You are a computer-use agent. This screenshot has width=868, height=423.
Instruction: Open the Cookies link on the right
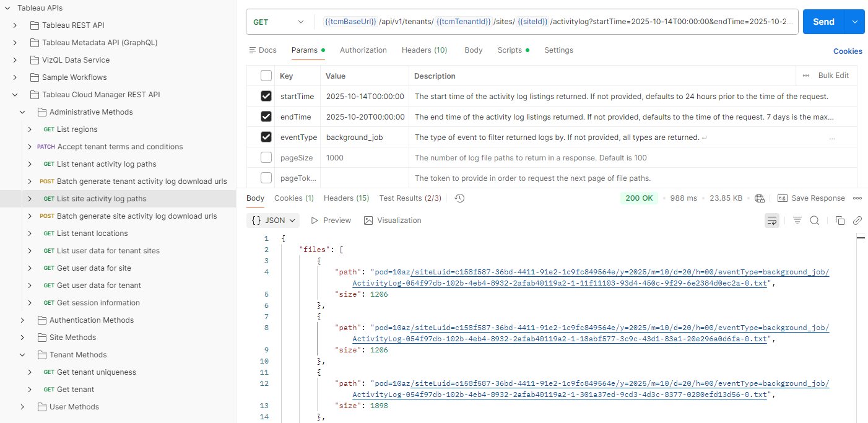click(848, 51)
